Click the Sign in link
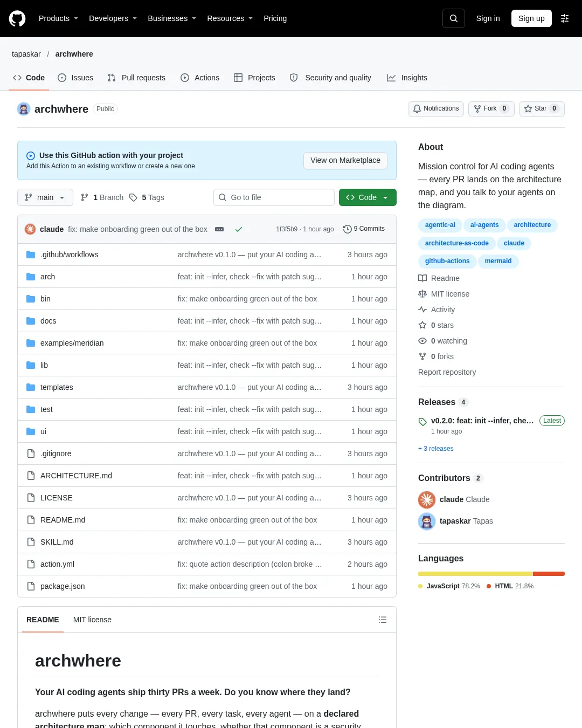The height and width of the screenshot is (728, 582). coord(488,18)
